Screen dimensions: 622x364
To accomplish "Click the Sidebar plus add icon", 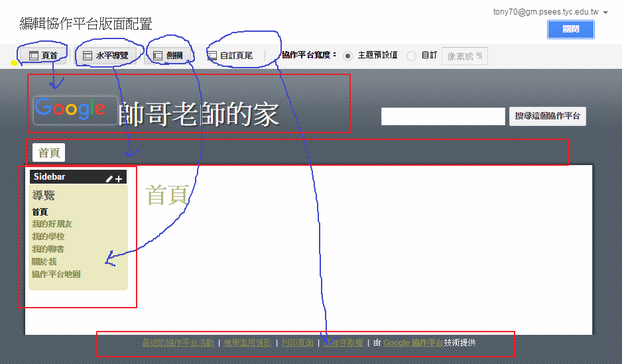I will [x=119, y=178].
